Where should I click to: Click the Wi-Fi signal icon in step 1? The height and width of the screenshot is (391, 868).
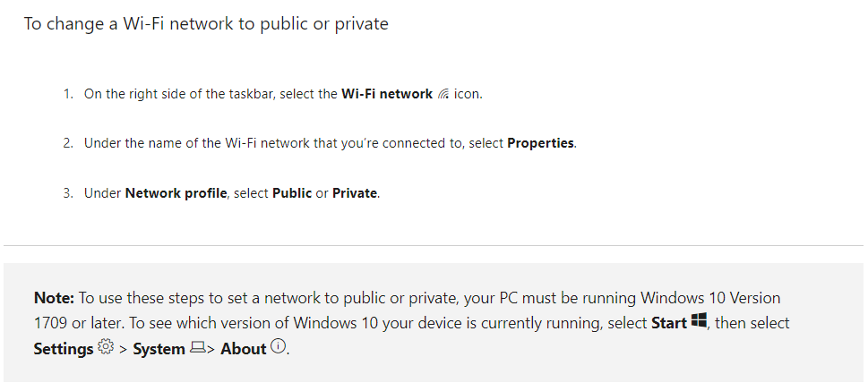[443, 94]
